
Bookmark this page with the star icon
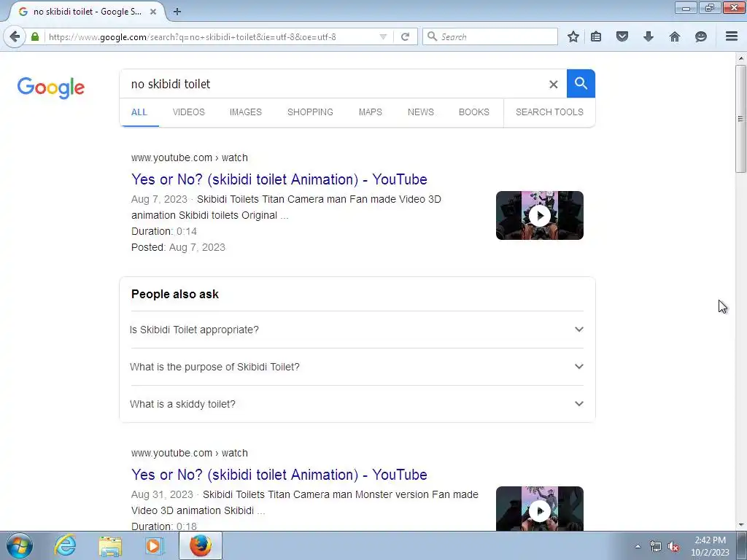[573, 36]
